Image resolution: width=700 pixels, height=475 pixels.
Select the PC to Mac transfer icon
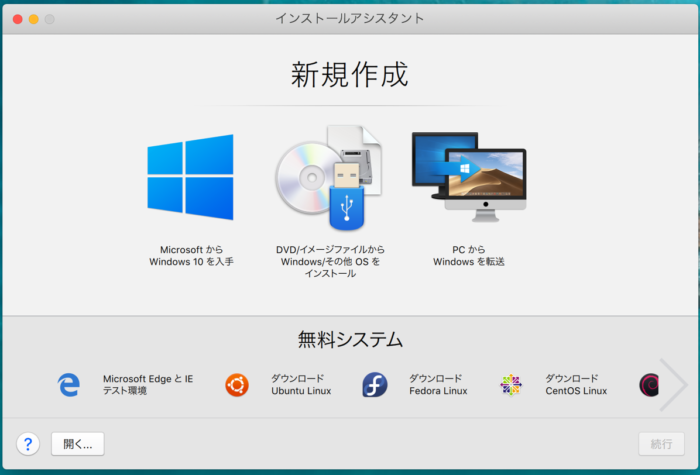469,177
